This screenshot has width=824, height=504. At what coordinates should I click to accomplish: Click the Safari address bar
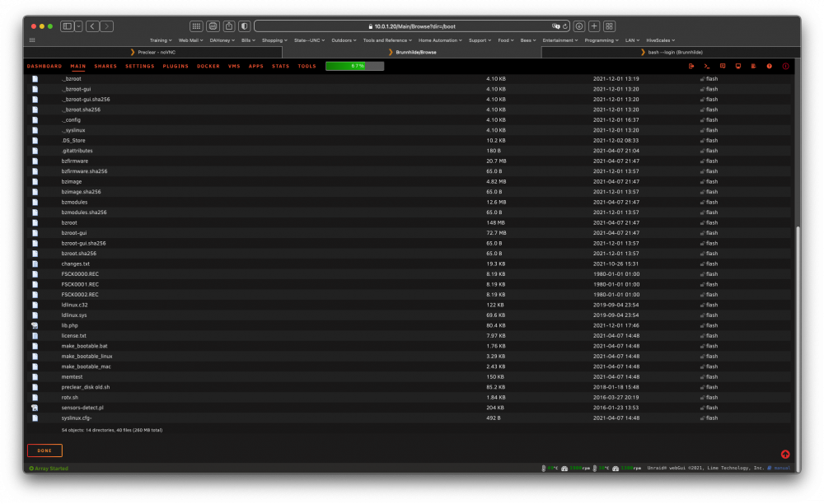click(x=413, y=26)
